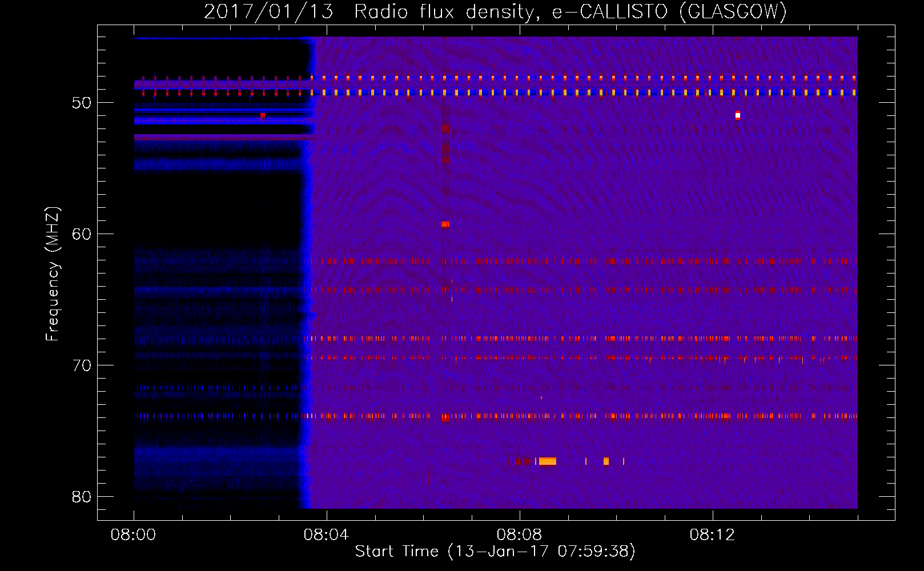The width and height of the screenshot is (924, 571).
Task: Click the 80 frequency tick label
Action: [82, 497]
